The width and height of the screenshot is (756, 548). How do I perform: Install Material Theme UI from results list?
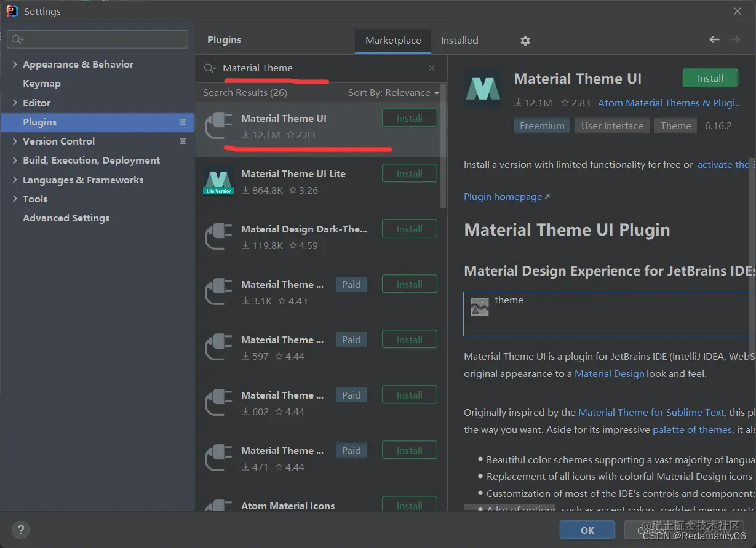(410, 118)
